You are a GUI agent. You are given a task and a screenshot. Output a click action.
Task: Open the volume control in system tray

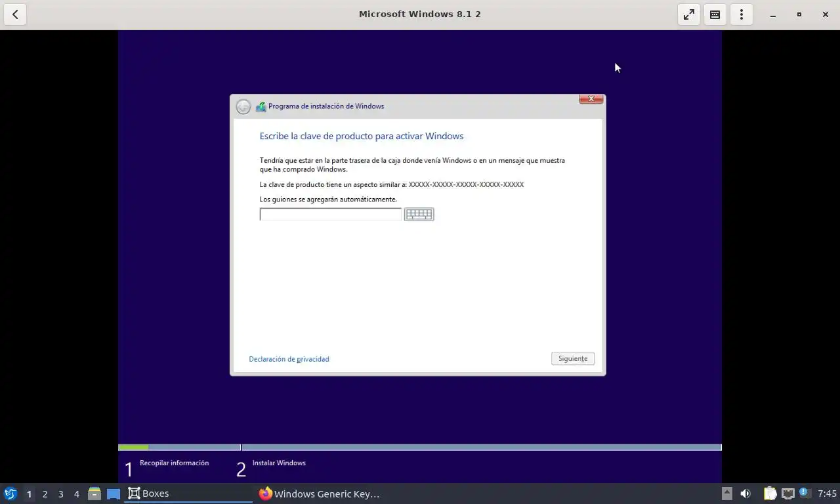click(745, 493)
